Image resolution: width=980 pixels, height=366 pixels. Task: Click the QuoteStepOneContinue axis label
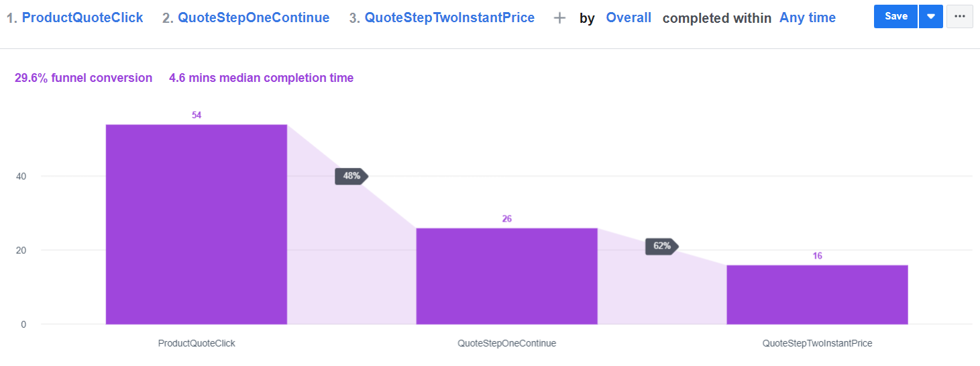[x=506, y=343]
